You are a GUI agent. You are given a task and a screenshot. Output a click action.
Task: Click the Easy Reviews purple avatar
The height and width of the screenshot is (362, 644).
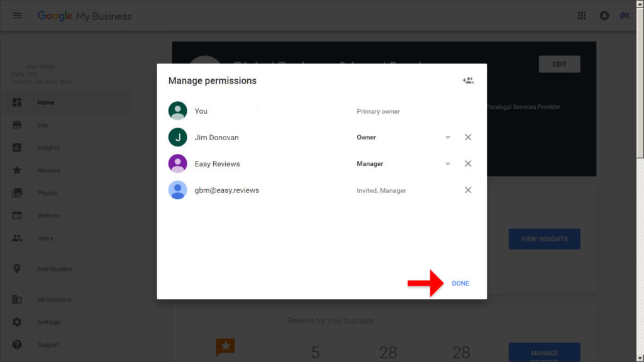click(x=177, y=163)
